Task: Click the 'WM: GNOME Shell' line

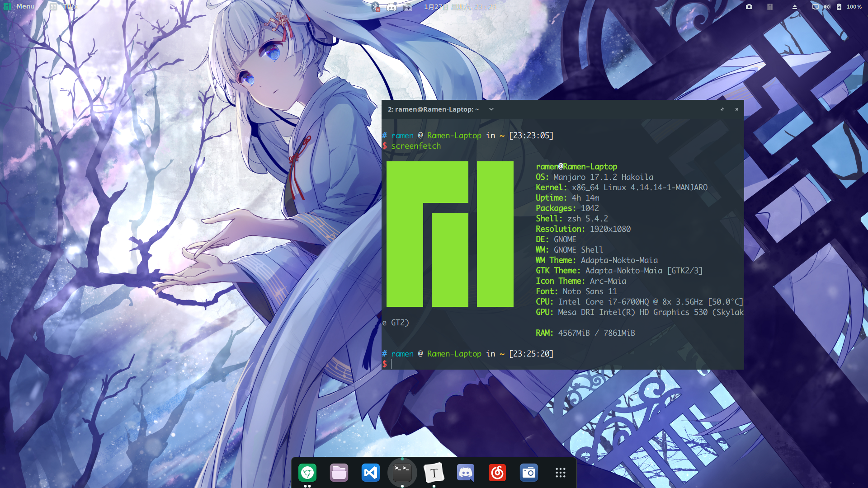Action: (x=570, y=250)
